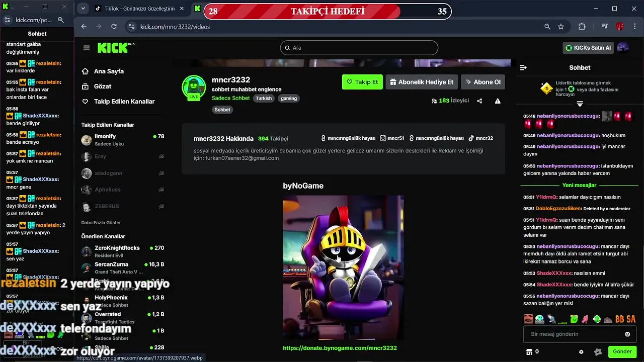Expand the leaderboard panel down arrow
Image resolution: width=644 pixels, height=362 pixels.
580,104
